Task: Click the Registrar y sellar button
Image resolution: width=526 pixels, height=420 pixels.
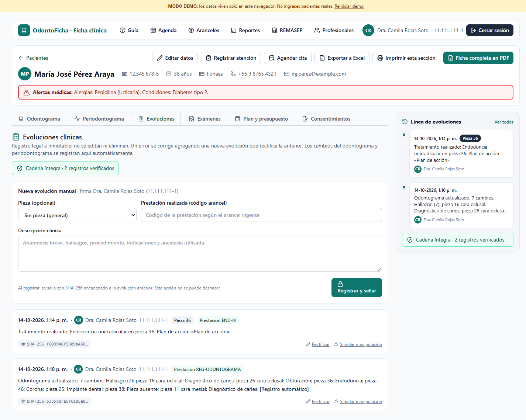Action: [x=357, y=288]
